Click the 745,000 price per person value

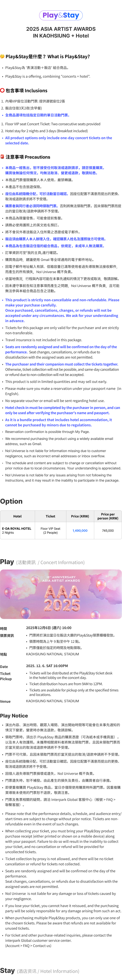click(108, 530)
